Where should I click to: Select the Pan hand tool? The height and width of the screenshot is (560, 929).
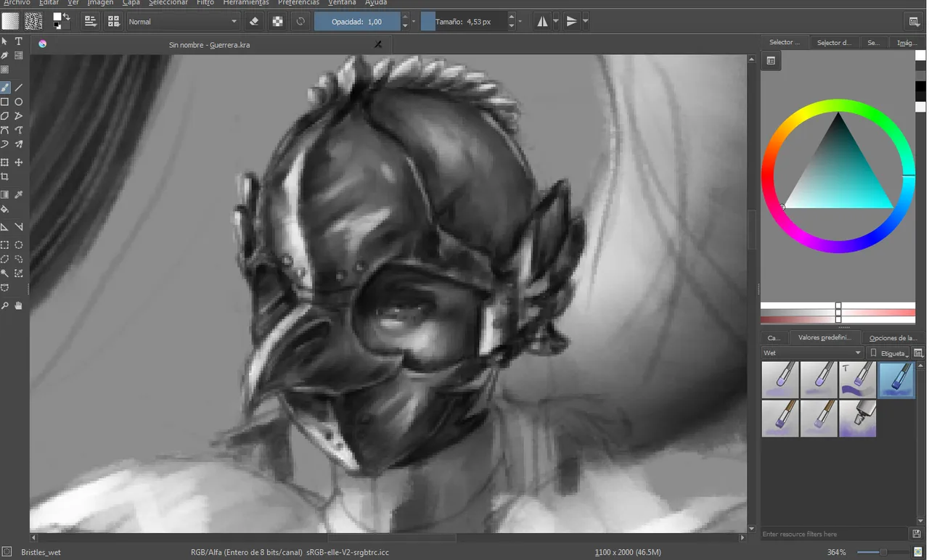click(19, 306)
